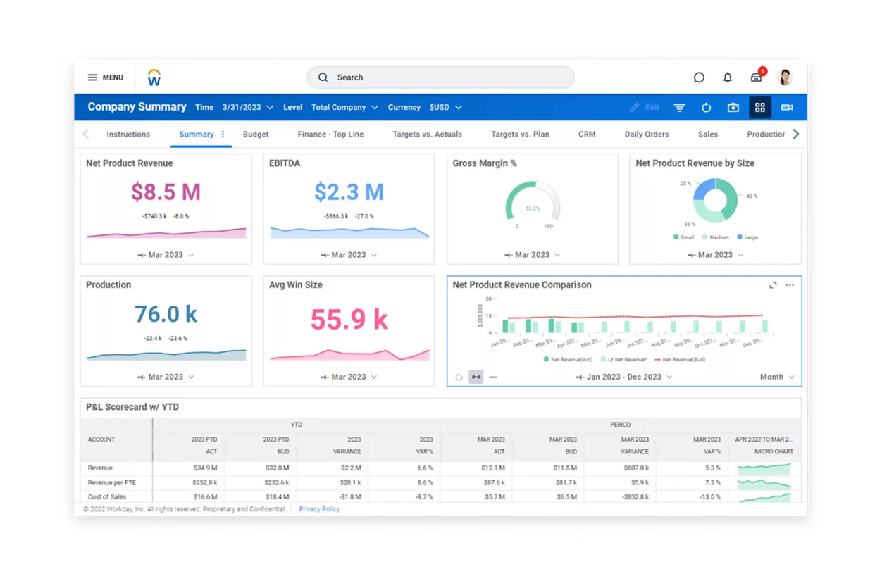Open the Time dropdown showing 3/31/2023
This screenshot has width=882, height=588.
(x=246, y=107)
